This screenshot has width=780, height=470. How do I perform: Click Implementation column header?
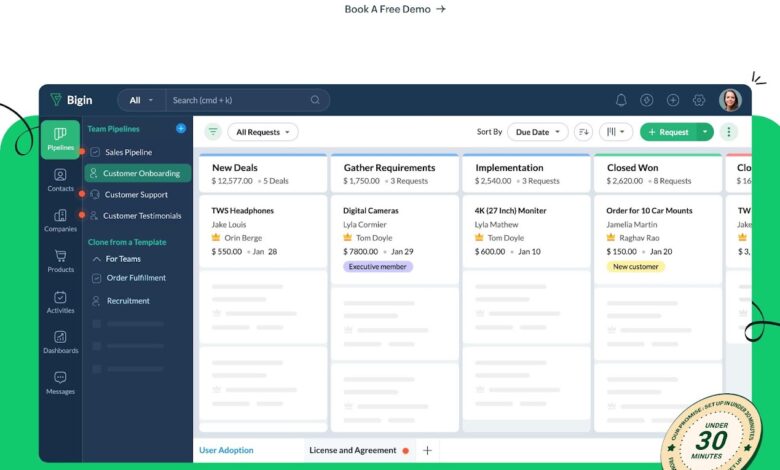(526, 173)
